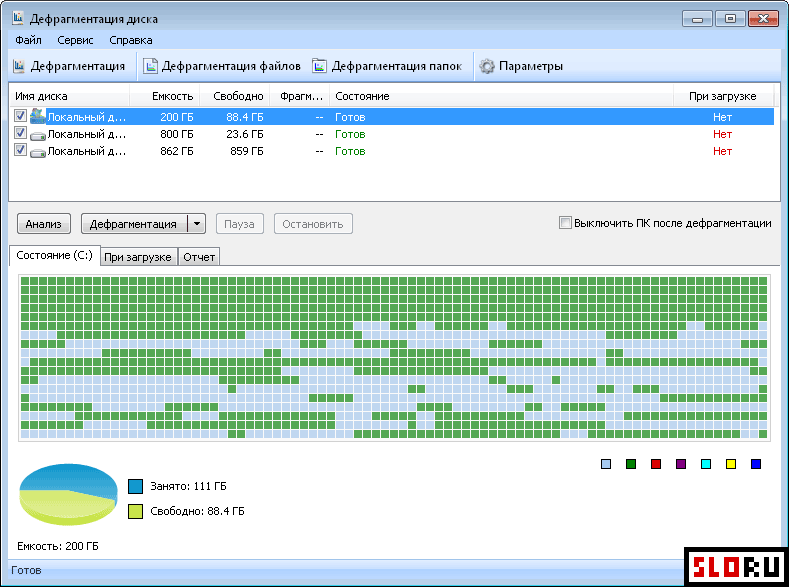Expand the Дефрагментация button dropdown arrow
Image resolution: width=789 pixels, height=587 pixels.
click(197, 223)
